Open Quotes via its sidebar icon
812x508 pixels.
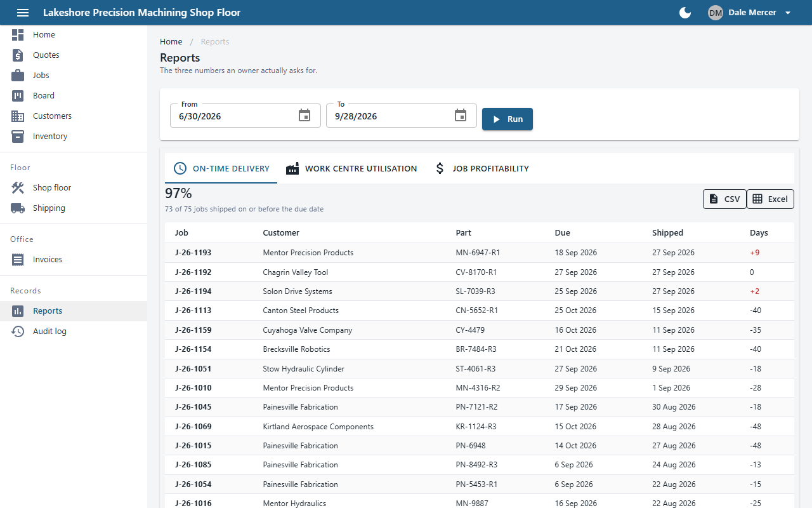click(18, 55)
